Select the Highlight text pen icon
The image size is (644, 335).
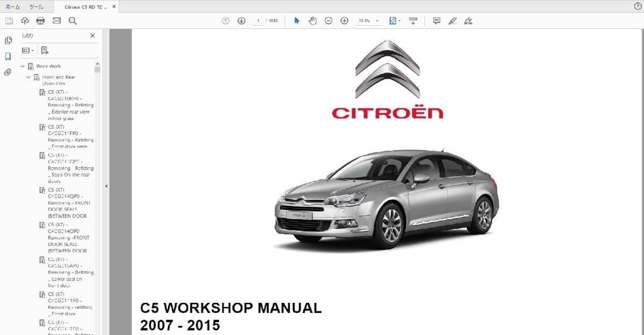tap(452, 21)
